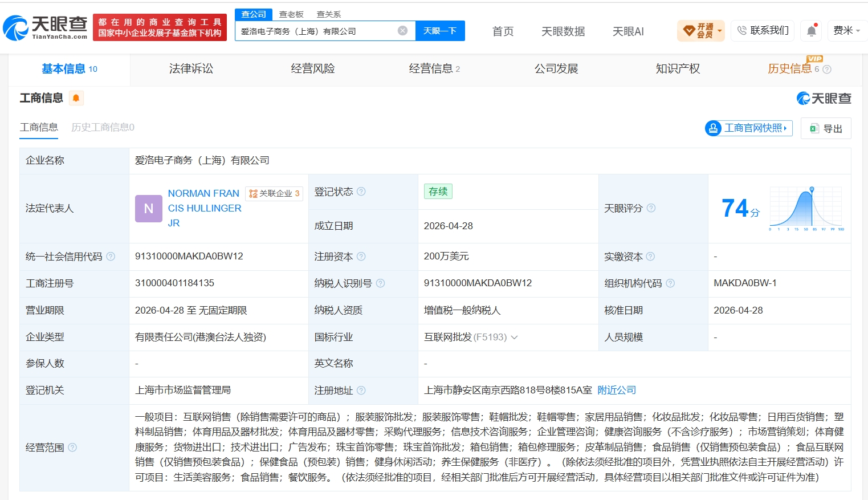868x500 pixels.
Task: Open the 法律诉讼 tab
Action: pos(191,69)
